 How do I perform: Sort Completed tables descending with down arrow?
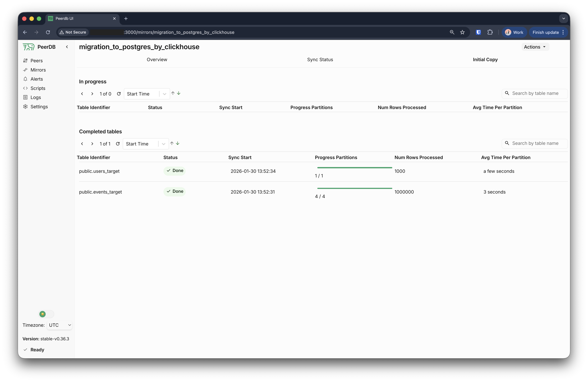(x=178, y=143)
